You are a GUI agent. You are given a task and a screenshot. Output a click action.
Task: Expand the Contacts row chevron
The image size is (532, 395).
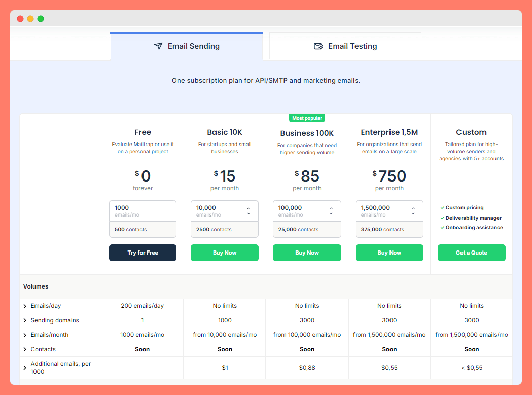tap(25, 349)
